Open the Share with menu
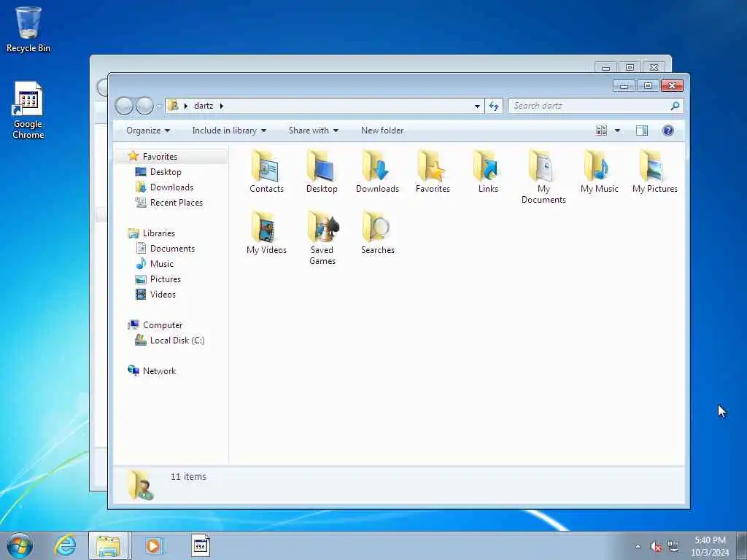The width and height of the screenshot is (747, 560). point(313,131)
